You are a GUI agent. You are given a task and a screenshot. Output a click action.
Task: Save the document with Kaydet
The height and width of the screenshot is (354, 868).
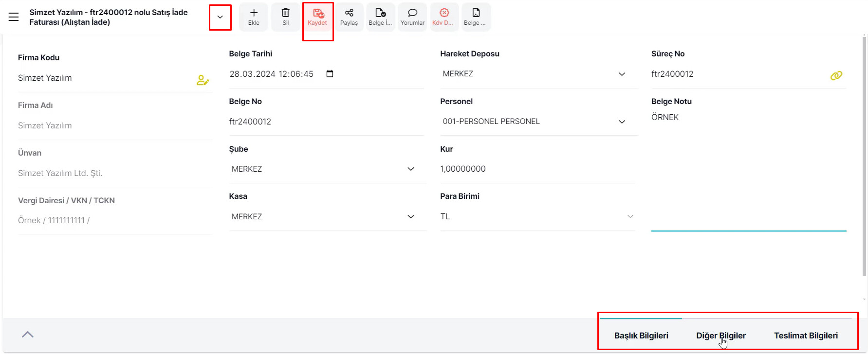coord(317,17)
